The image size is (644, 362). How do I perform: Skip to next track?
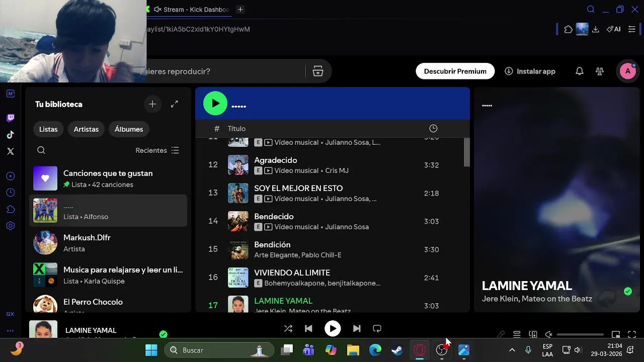(x=357, y=329)
